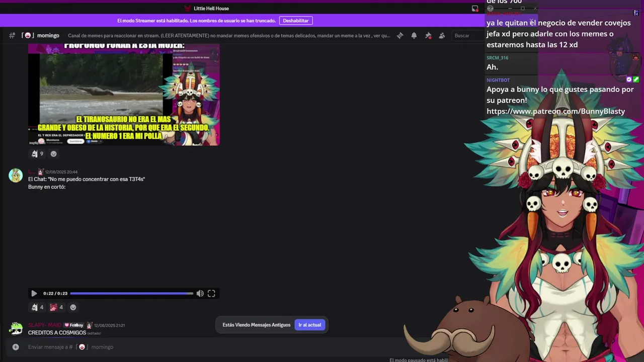
Task: Open the SLAPY- MAID avatar profile
Action: (x=16, y=328)
